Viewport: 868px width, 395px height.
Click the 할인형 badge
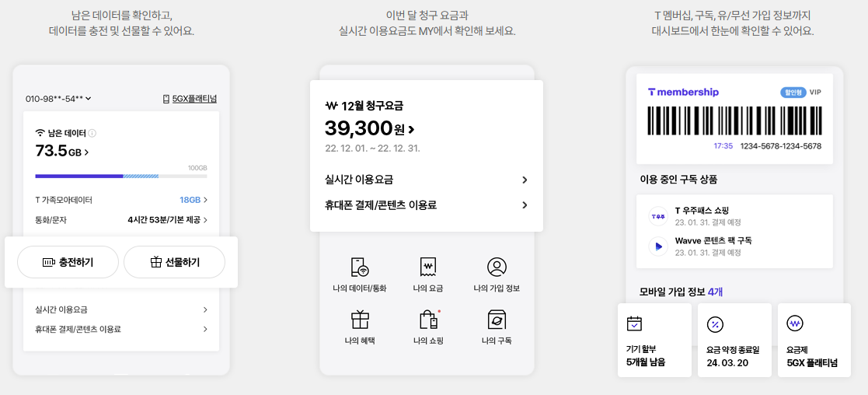click(x=793, y=92)
